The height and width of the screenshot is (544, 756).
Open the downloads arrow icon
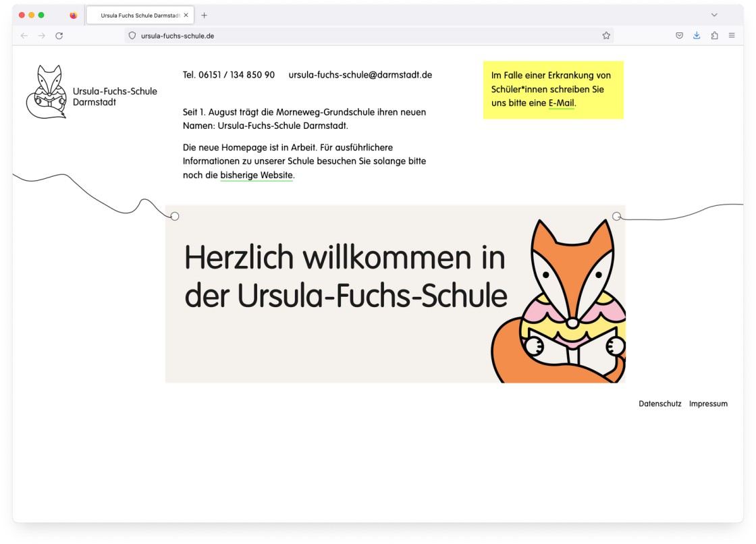tap(697, 36)
